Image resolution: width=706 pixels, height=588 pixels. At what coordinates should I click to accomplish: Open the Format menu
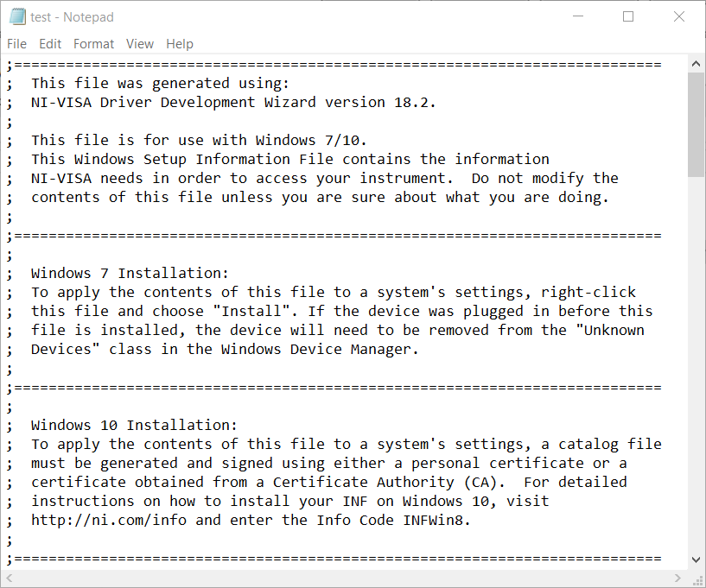pos(93,44)
